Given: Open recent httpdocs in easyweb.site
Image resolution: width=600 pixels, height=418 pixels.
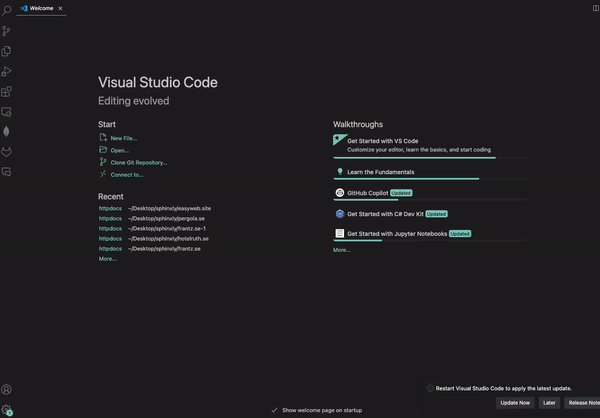Looking at the screenshot, I should click(x=110, y=209).
